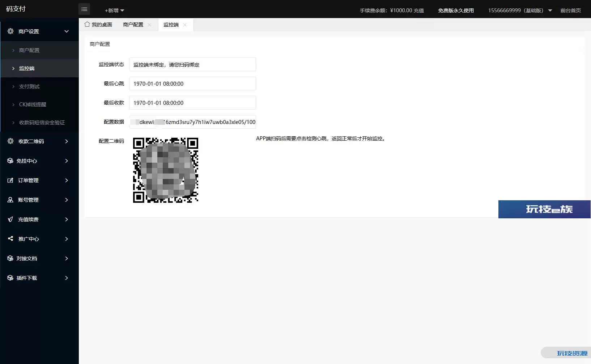Expand the 免挂中心 menu chevron
The image size is (591, 364).
tap(67, 160)
